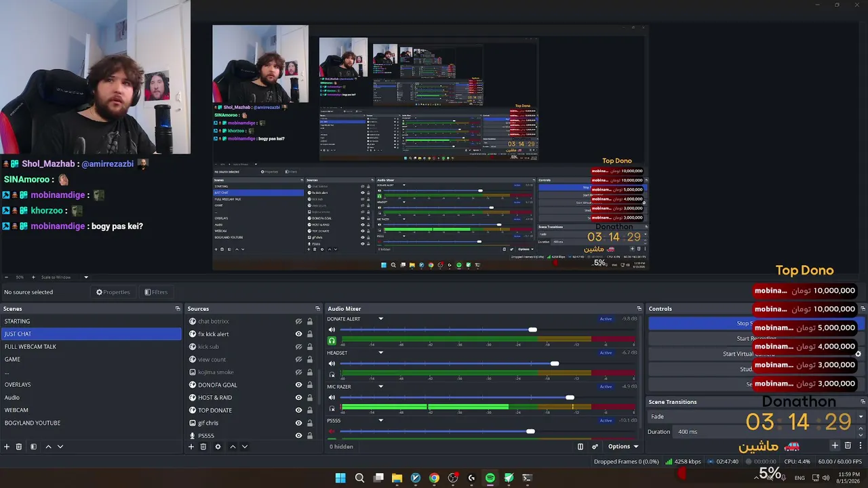868x488 pixels.
Task: Hide the fix kick alert source
Action: [x=298, y=334]
